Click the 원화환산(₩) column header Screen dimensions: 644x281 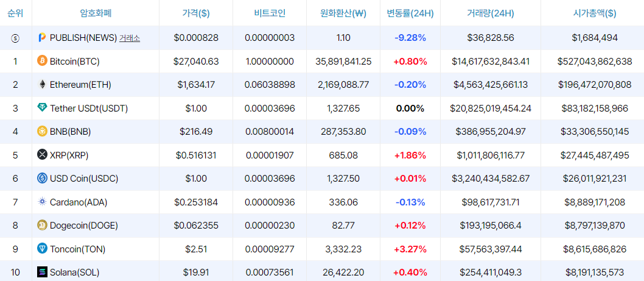[343, 13]
